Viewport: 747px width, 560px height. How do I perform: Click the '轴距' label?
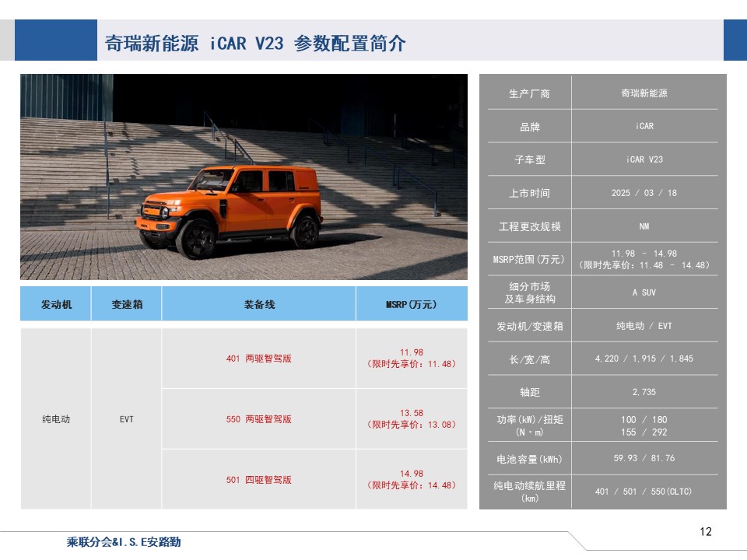[529, 392]
